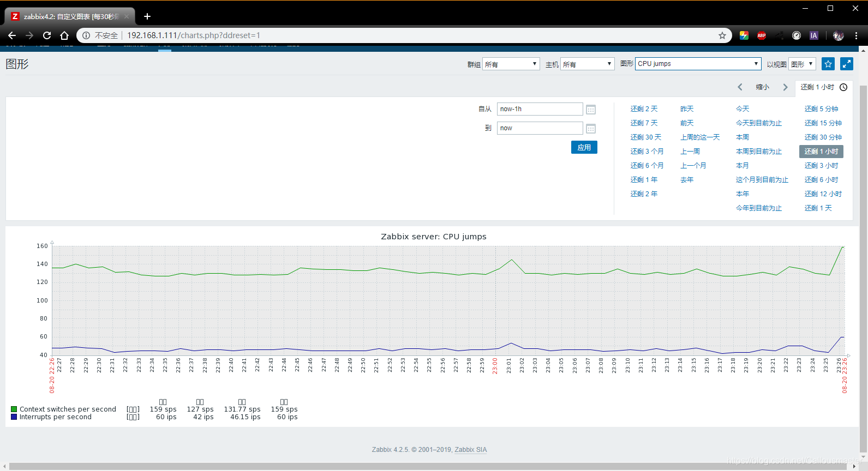Click the browser address bar URL

coord(194,35)
